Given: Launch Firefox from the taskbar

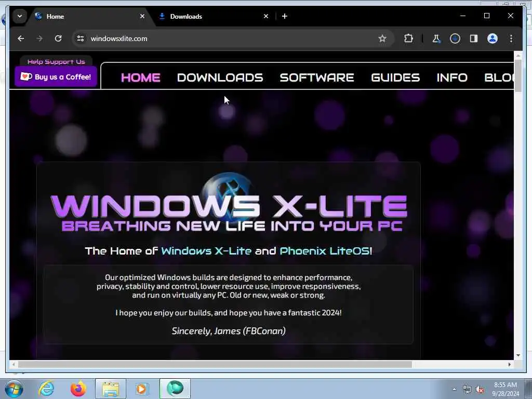Looking at the screenshot, I should (x=78, y=389).
